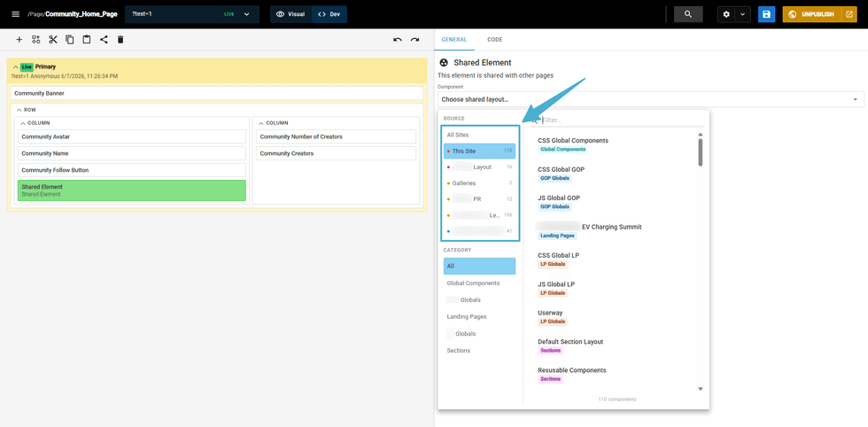
Task: Pick Default Section Layout component
Action: [x=570, y=342]
